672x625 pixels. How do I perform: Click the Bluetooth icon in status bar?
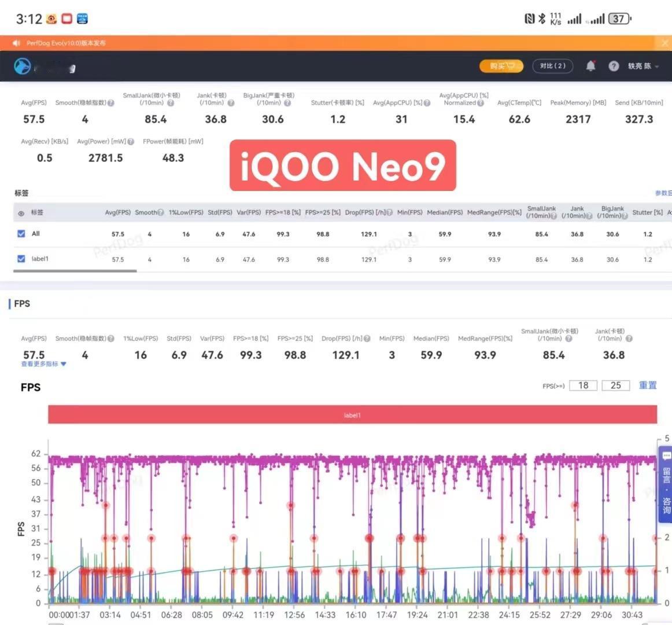coord(542,19)
